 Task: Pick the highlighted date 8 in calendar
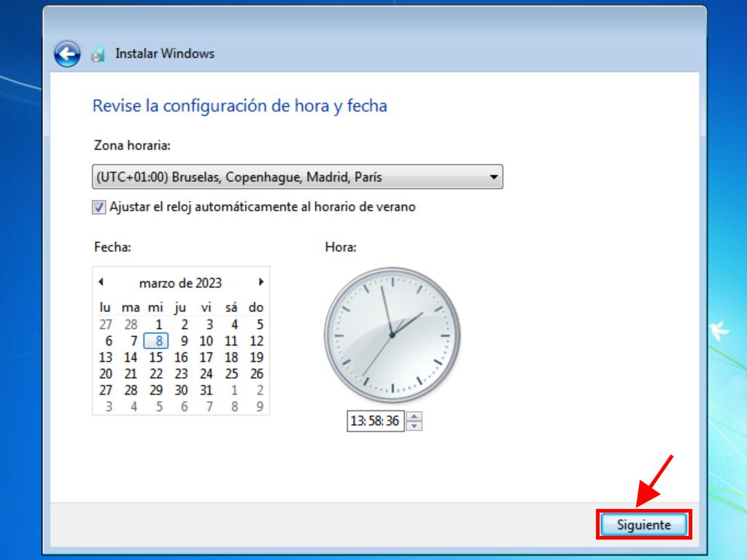pos(156,341)
